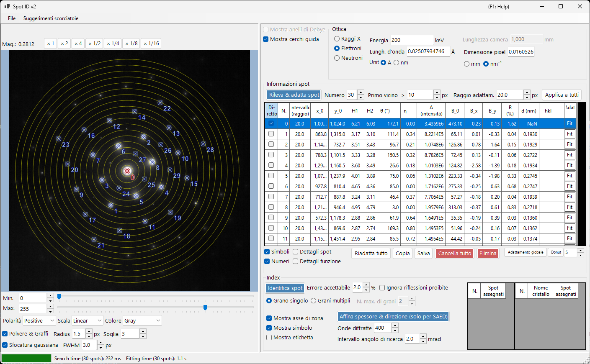
Task: Open the Polarità dropdown
Action: point(39,321)
